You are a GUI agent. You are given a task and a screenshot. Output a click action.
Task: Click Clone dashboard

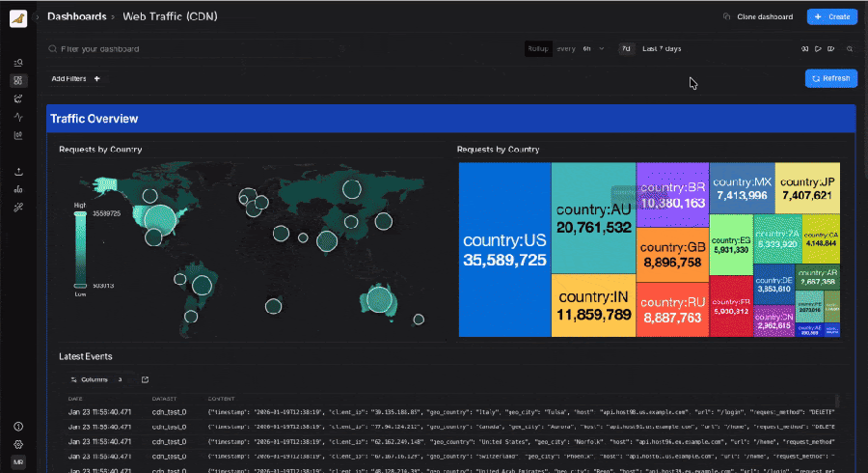[x=757, y=16]
